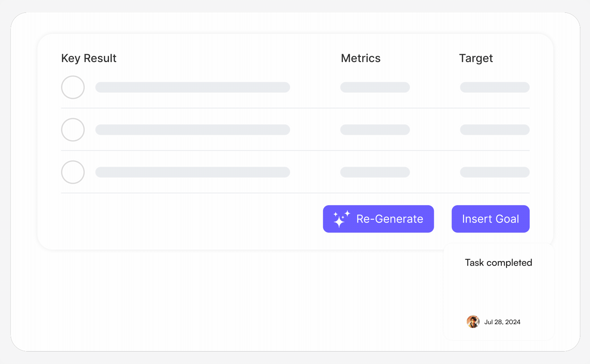The width and height of the screenshot is (590, 364).
Task: Open the Task completed card title
Action: 498,263
